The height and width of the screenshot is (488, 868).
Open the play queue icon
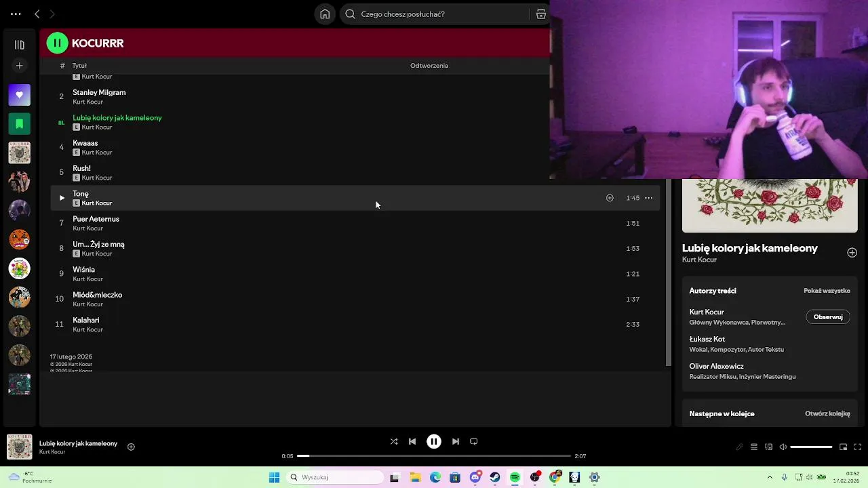(x=754, y=447)
